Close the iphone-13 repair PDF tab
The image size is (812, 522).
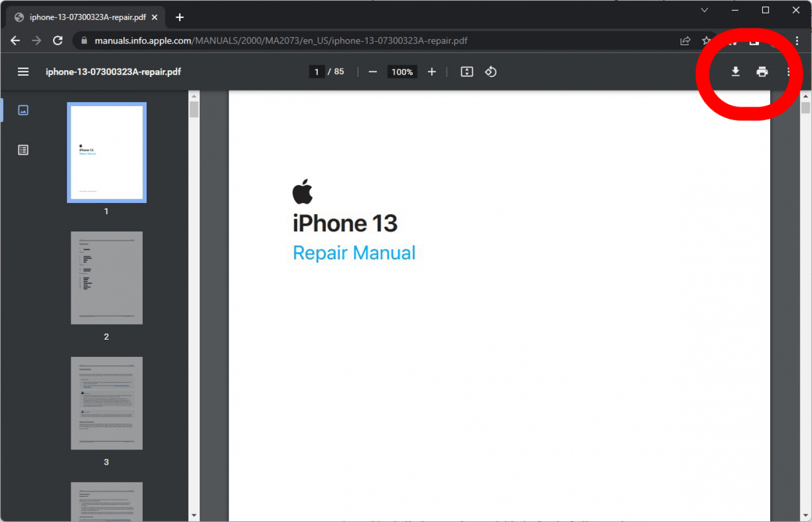coord(154,17)
